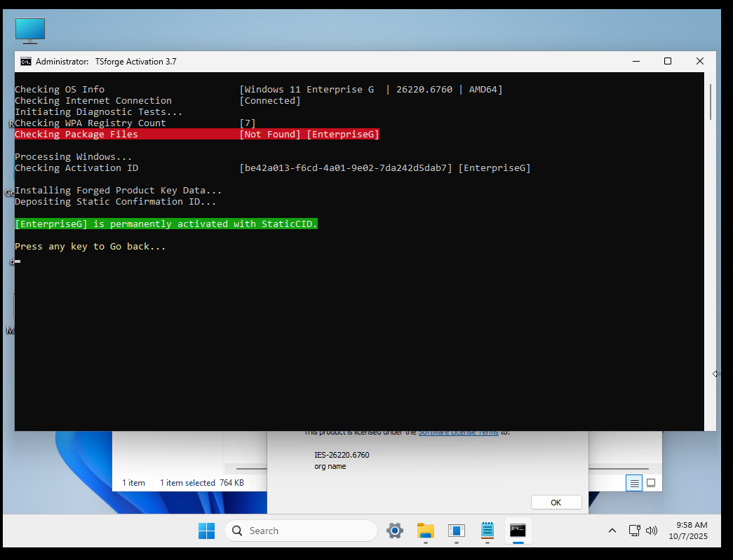Click 'IES-26220.6760' in About Windows dialog
Image resolution: width=733 pixels, height=560 pixels.
342,455
